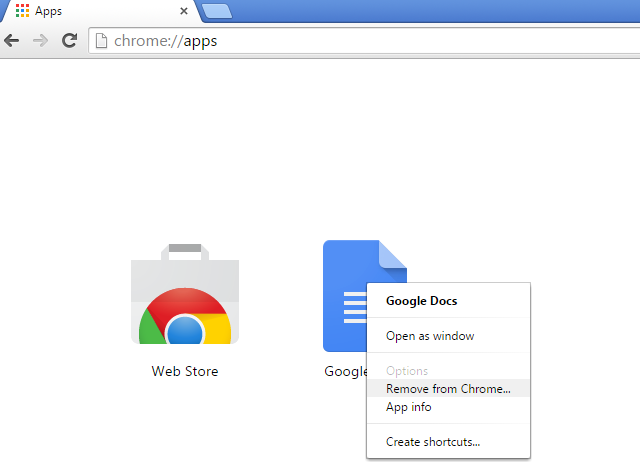
Task: Go forward with the forward arrow
Action: click(x=40, y=40)
